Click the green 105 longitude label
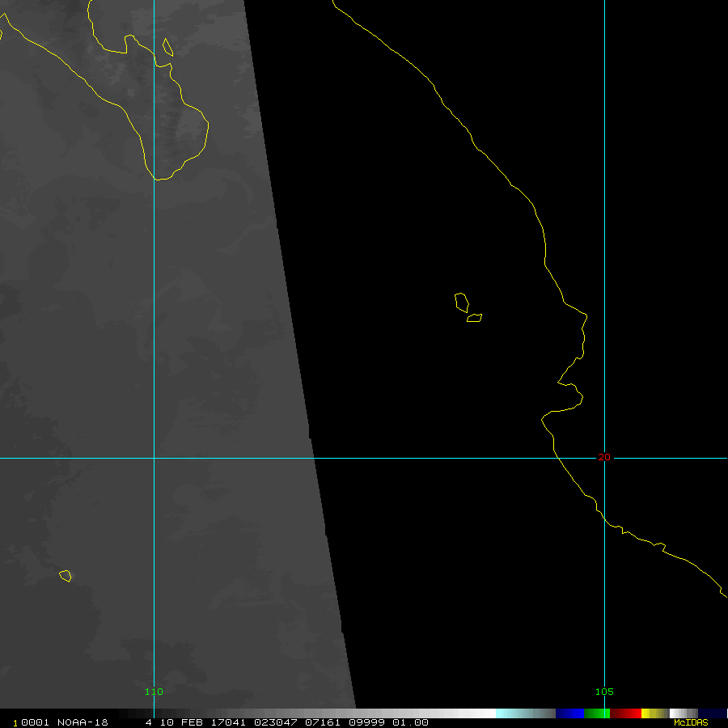Image resolution: width=728 pixels, height=728 pixels. [x=604, y=692]
